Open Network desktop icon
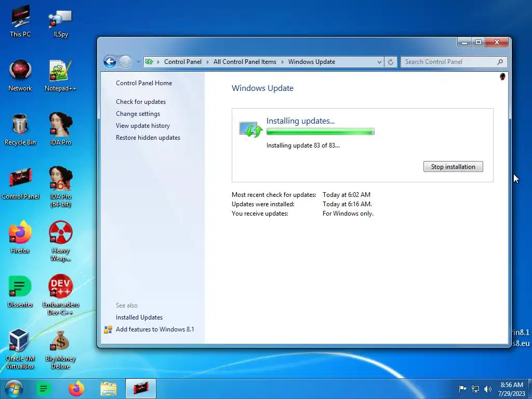The height and width of the screenshot is (399, 532). click(20, 75)
